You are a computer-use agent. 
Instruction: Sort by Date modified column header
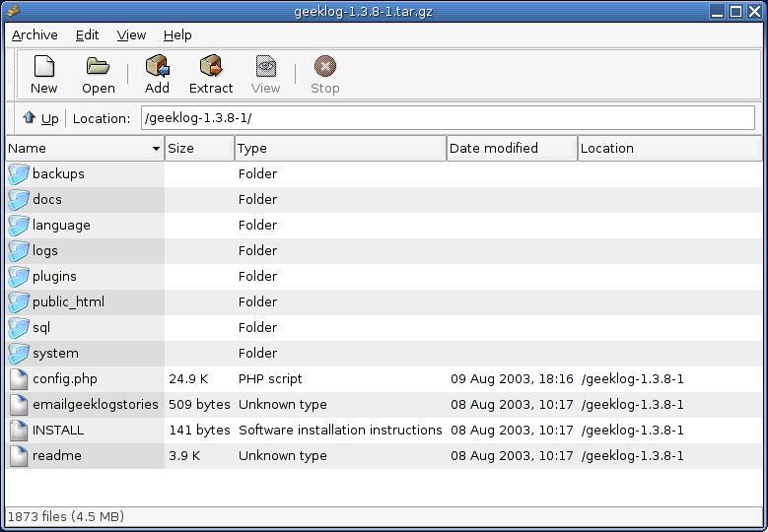(512, 149)
